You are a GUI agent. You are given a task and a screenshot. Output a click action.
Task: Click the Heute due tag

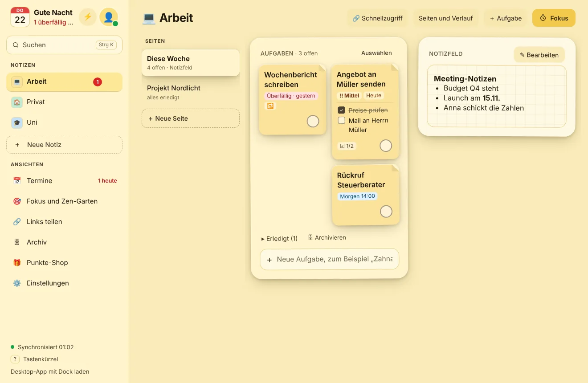374,95
